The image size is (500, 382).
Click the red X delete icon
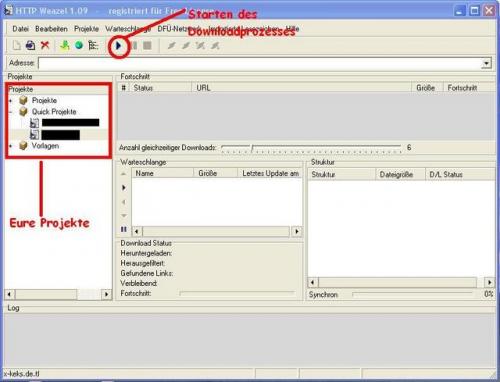[x=45, y=45]
